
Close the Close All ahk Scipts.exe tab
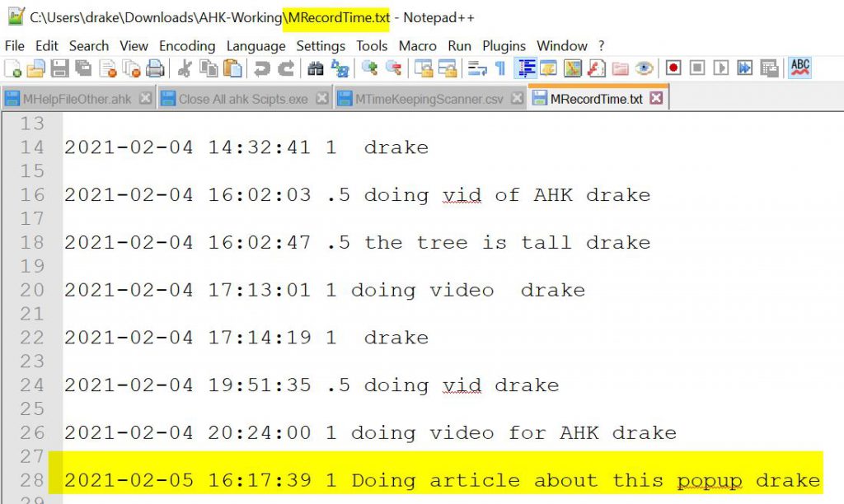pos(321,99)
